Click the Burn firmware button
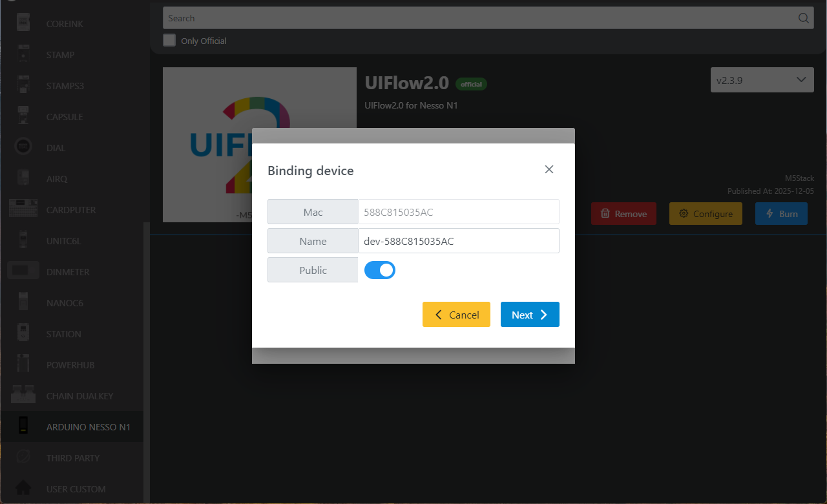 780,214
